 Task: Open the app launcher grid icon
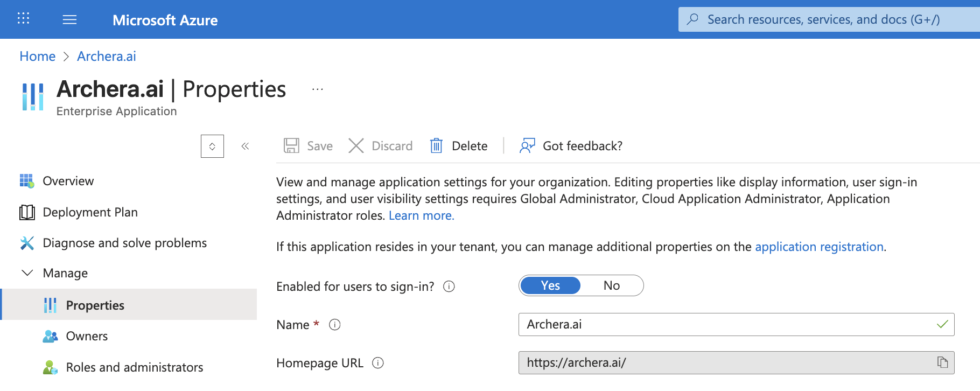23,19
